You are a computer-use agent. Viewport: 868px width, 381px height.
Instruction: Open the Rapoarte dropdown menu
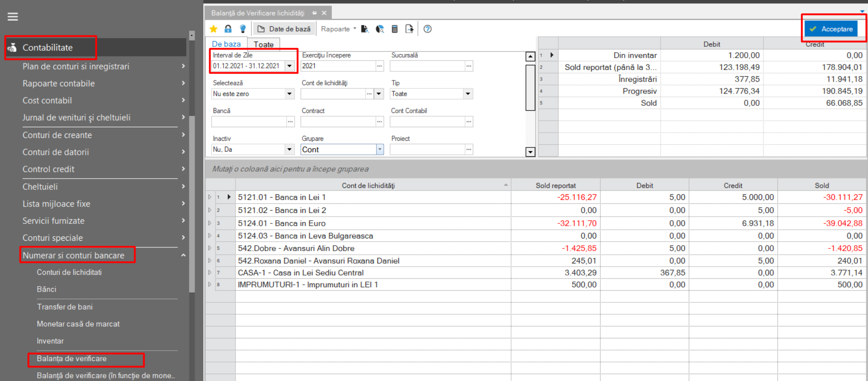338,29
